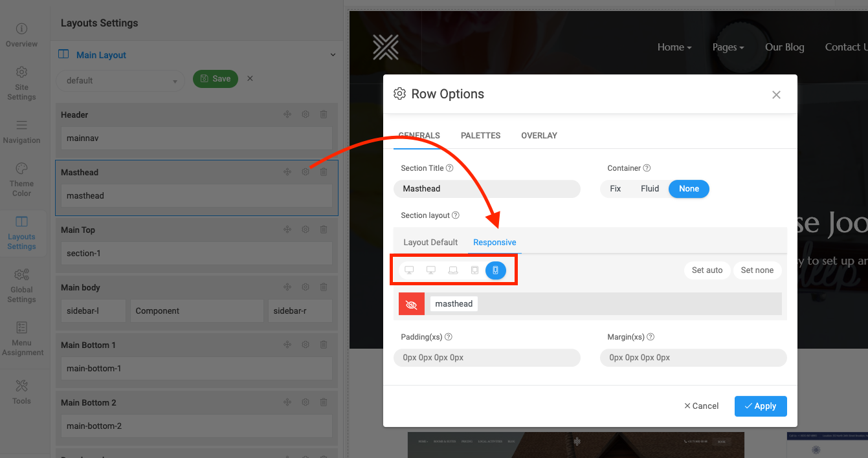Image resolution: width=868 pixels, height=458 pixels.
Task: Click the Set auto button
Action: click(x=707, y=270)
